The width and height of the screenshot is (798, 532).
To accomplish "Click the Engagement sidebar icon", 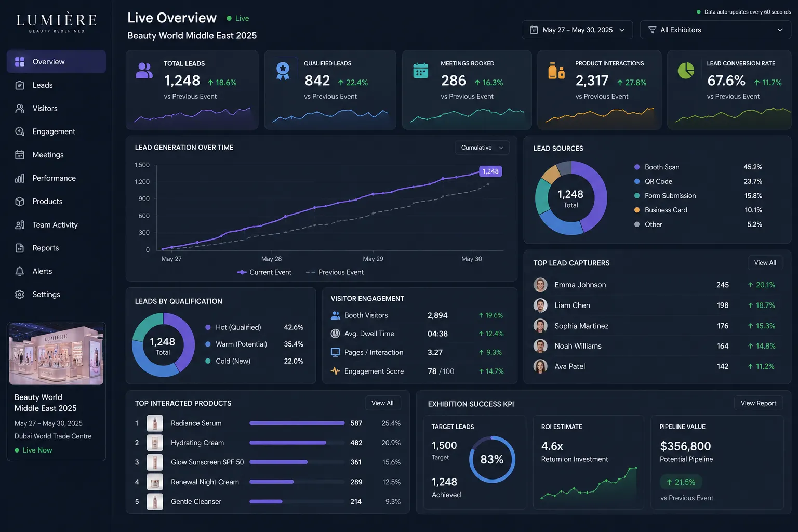I will click(x=20, y=131).
